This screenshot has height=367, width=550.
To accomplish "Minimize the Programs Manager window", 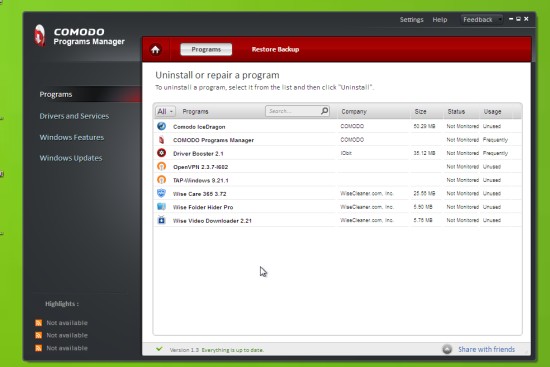I will point(511,19).
